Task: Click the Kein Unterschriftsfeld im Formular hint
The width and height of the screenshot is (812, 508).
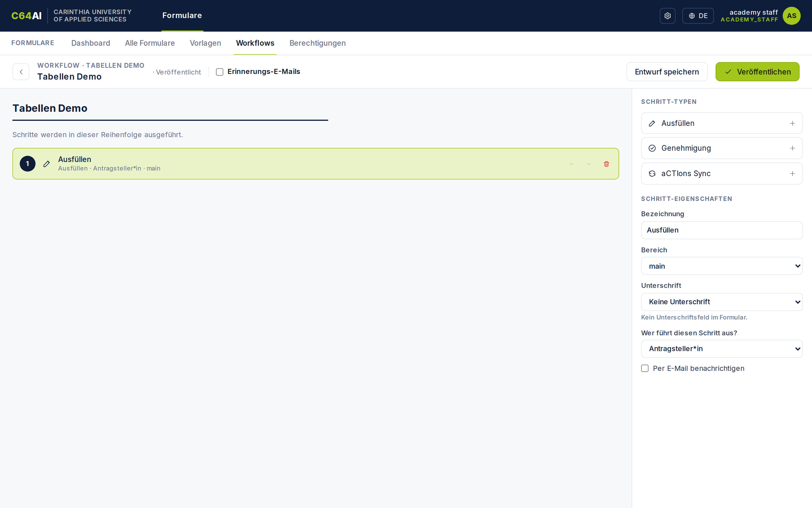Action: 694,317
